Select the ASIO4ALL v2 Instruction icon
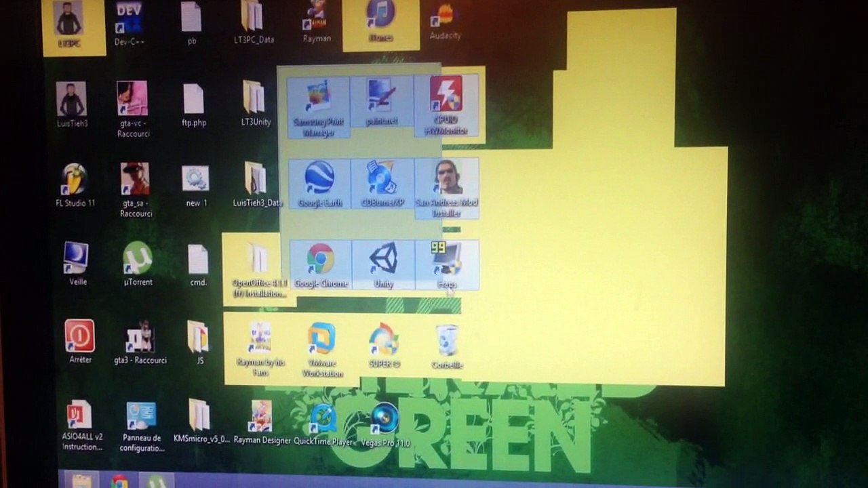Image resolution: width=868 pixels, height=488 pixels. point(83,426)
